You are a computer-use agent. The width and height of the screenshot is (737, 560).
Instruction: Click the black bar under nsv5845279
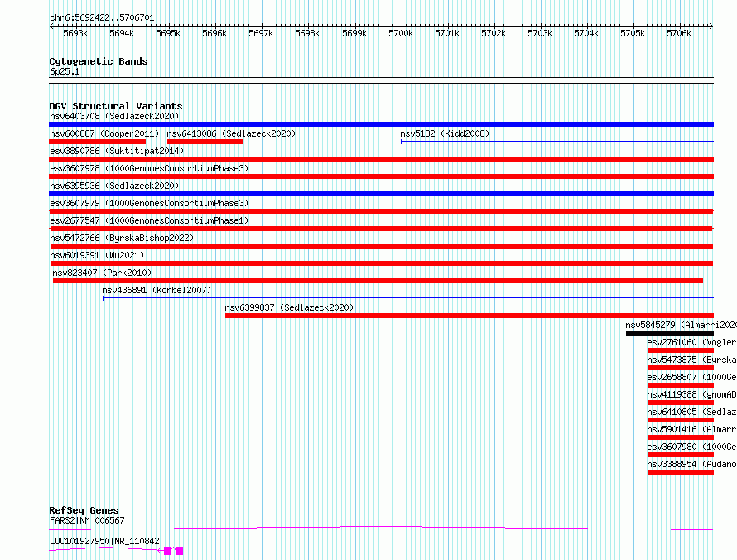[670, 333]
